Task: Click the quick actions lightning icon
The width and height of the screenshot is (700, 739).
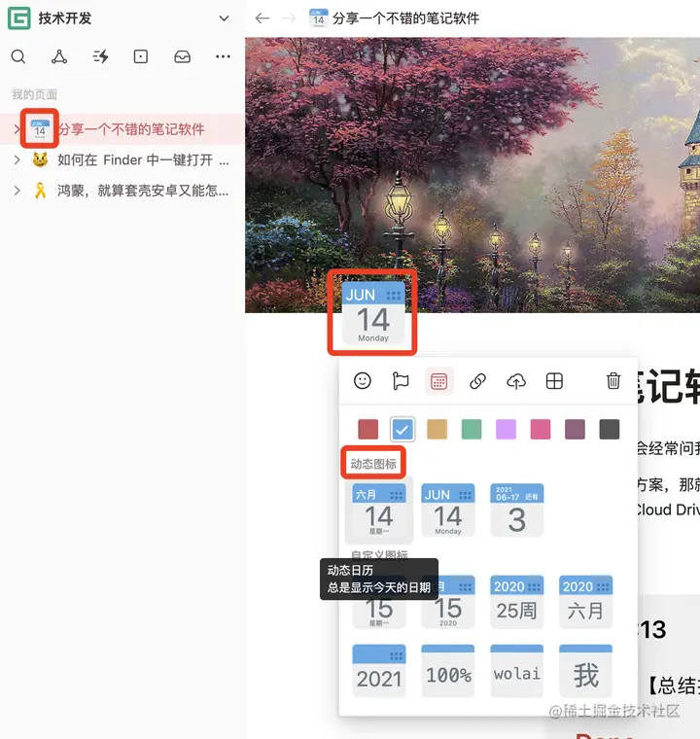Action: coord(100,56)
